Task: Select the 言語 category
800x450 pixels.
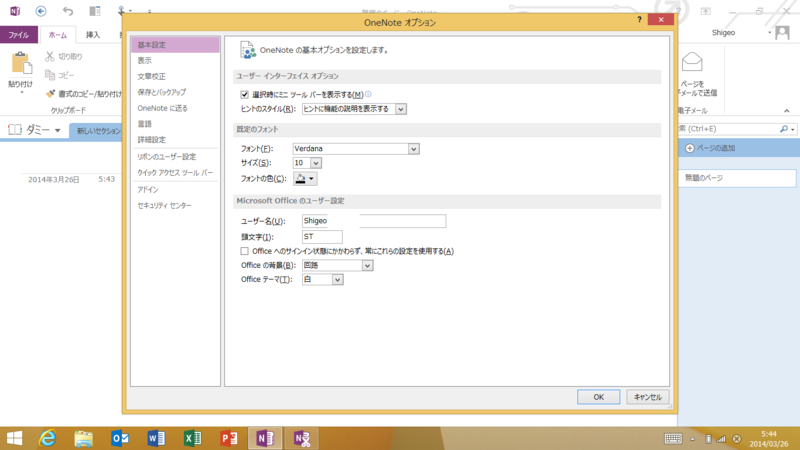Action: [175, 124]
